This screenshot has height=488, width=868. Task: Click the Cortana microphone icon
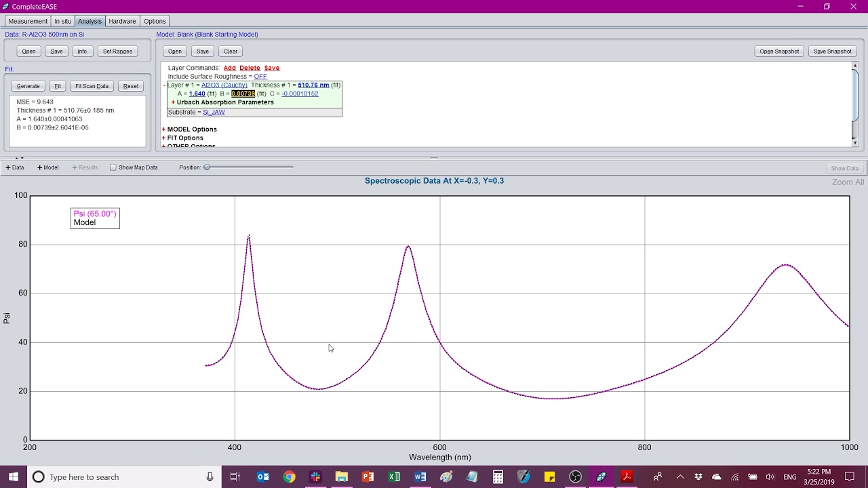point(210,477)
